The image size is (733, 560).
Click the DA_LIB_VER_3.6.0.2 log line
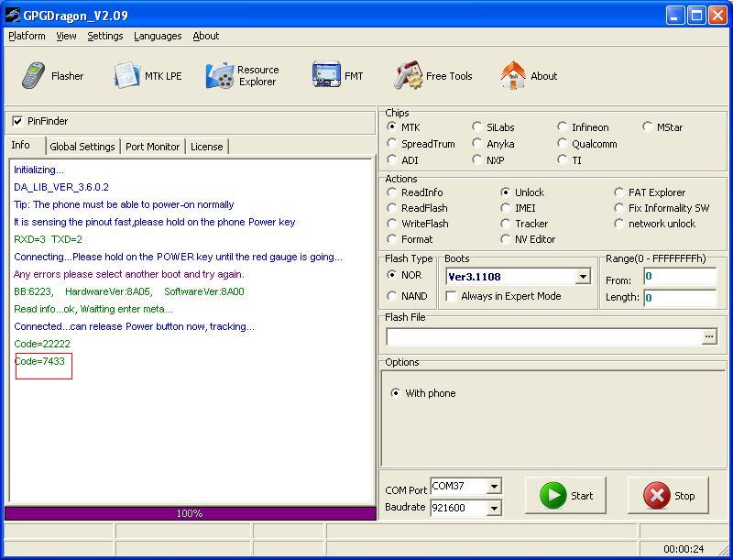click(x=61, y=187)
